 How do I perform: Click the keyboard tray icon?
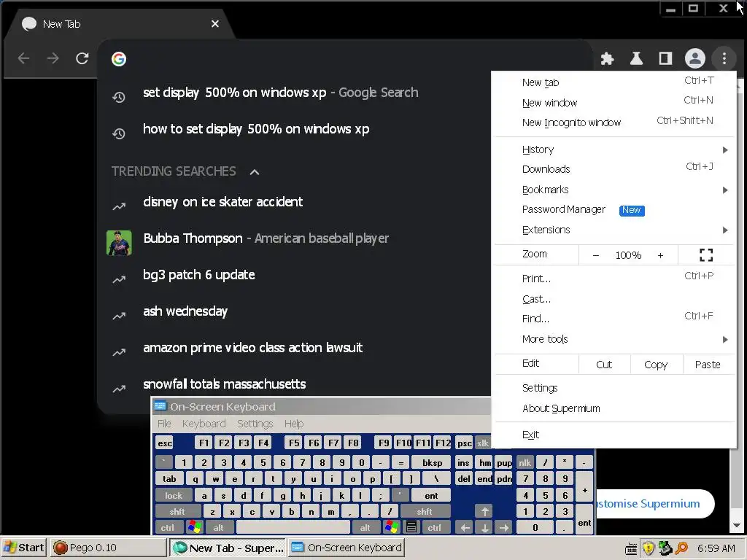(631, 548)
